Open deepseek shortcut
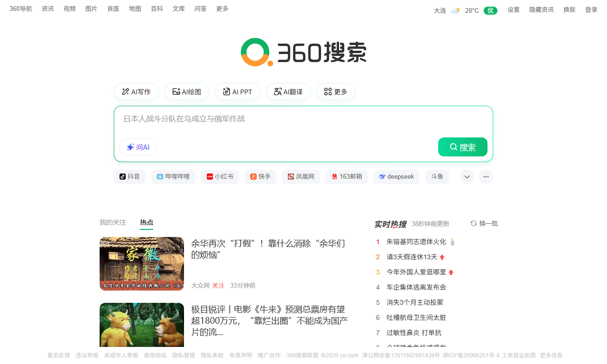 pyautogui.click(x=396, y=177)
